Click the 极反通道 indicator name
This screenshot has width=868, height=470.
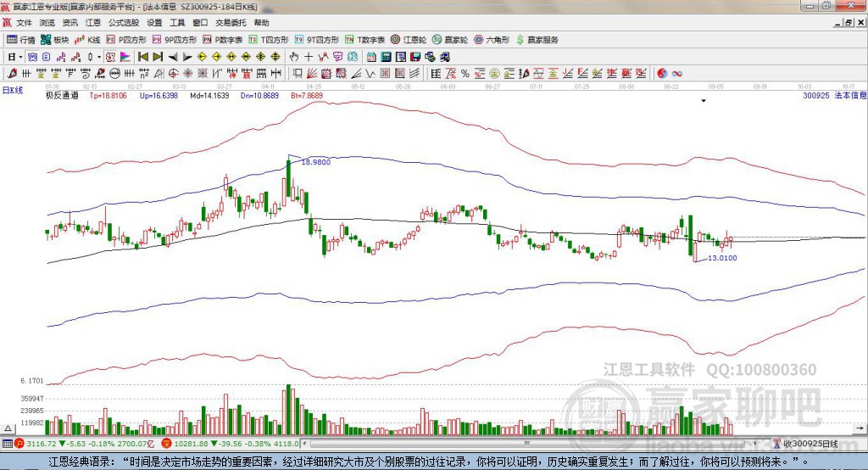pos(62,95)
